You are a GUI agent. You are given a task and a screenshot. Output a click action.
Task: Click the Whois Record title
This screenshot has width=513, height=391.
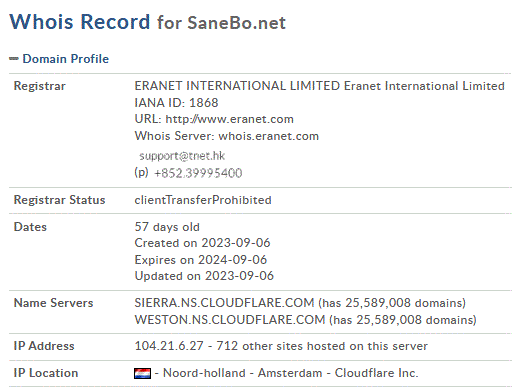click(80, 22)
